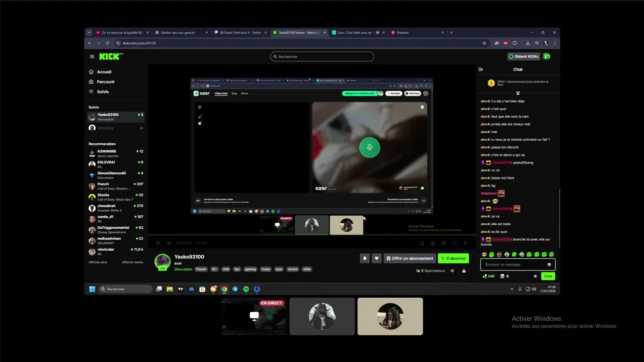
Task: Open the user avatar at top right
Action: point(546,56)
